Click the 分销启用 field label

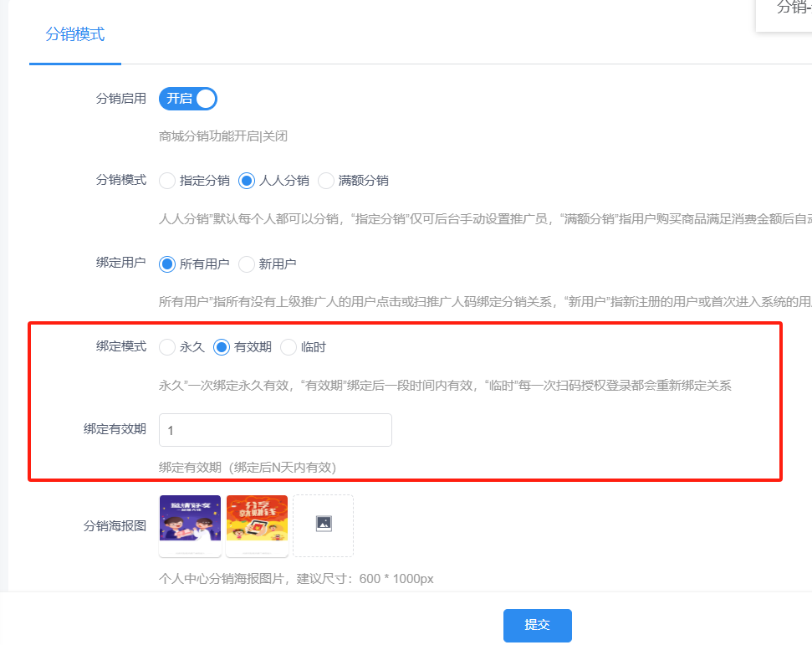point(121,99)
